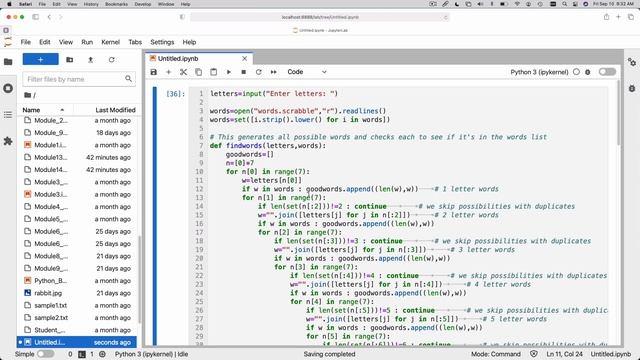Select the Module13... file
Image resolution: width=640 pixels, height=360 pixels.
pyautogui.click(x=77, y=158)
